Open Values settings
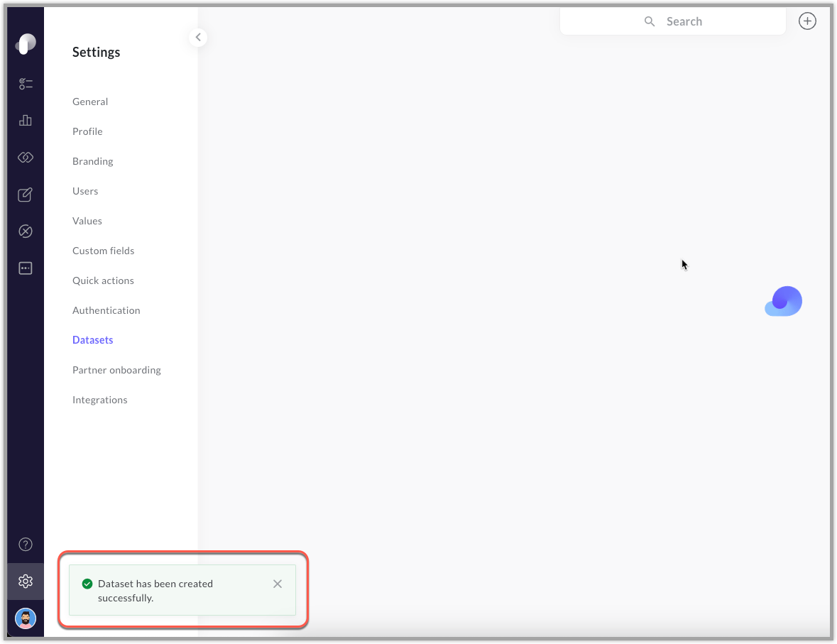Image resolution: width=837 pixels, height=644 pixels. [87, 221]
